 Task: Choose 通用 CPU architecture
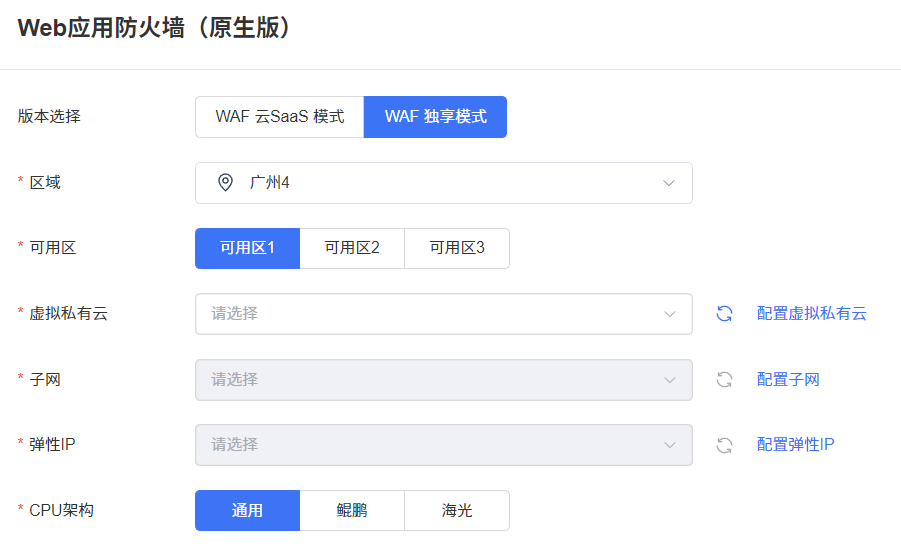pos(248,510)
